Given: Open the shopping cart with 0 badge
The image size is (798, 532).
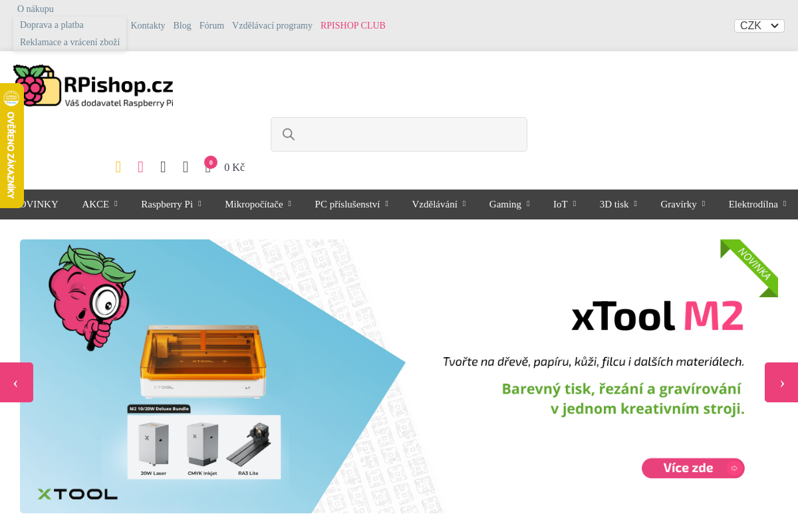Looking at the screenshot, I should pyautogui.click(x=208, y=166).
